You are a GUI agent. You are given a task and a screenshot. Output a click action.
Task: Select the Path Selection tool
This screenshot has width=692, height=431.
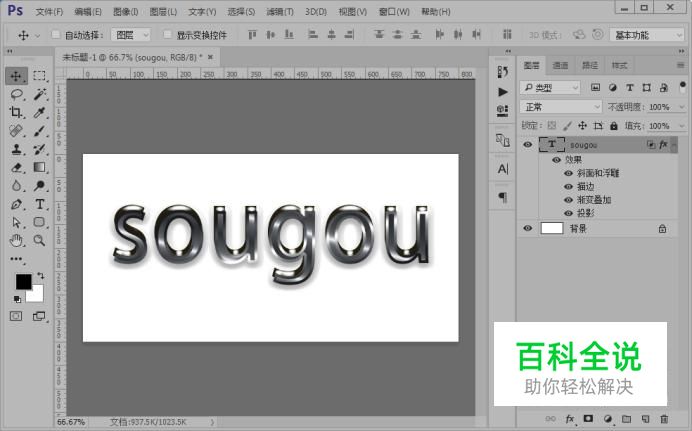[16, 222]
